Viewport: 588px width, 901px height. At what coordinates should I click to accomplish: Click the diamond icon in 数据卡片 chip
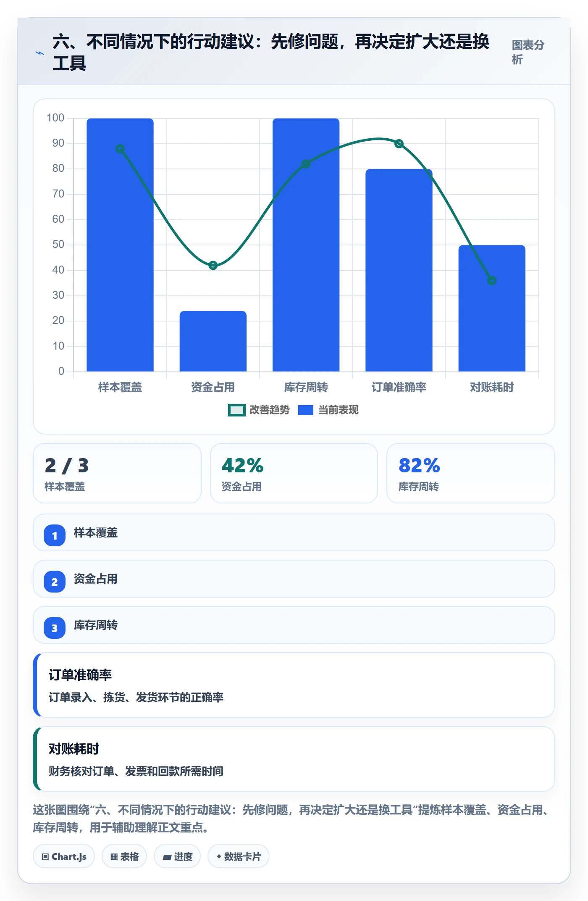[x=219, y=856]
